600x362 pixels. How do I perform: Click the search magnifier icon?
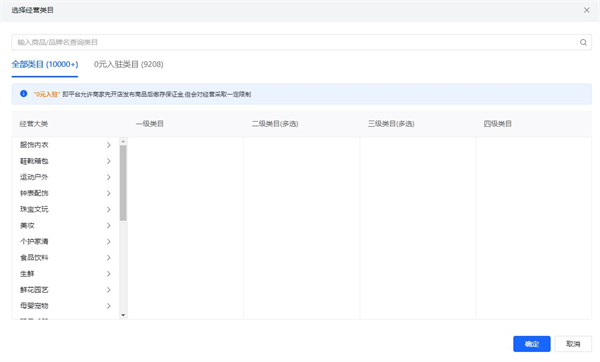[x=583, y=42]
